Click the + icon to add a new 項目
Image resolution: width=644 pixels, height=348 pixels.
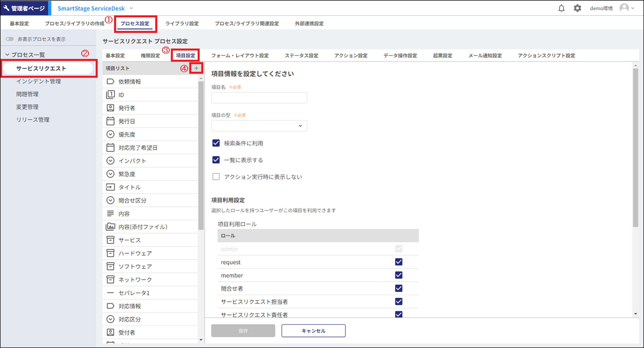click(196, 68)
